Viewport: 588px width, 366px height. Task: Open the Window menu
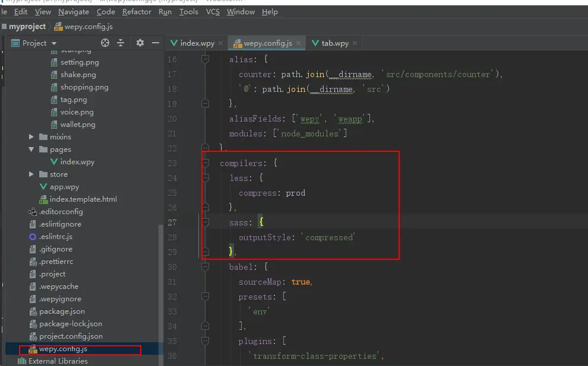(x=241, y=12)
